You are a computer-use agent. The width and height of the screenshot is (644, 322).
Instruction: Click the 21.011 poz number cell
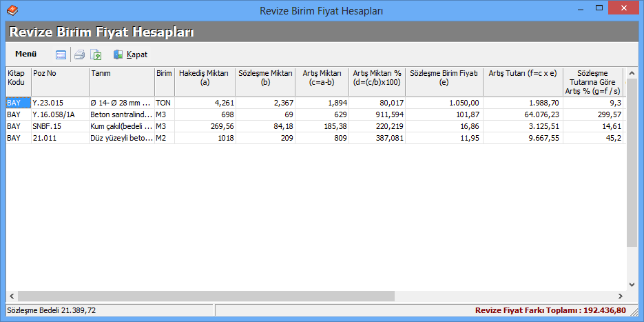click(60, 138)
